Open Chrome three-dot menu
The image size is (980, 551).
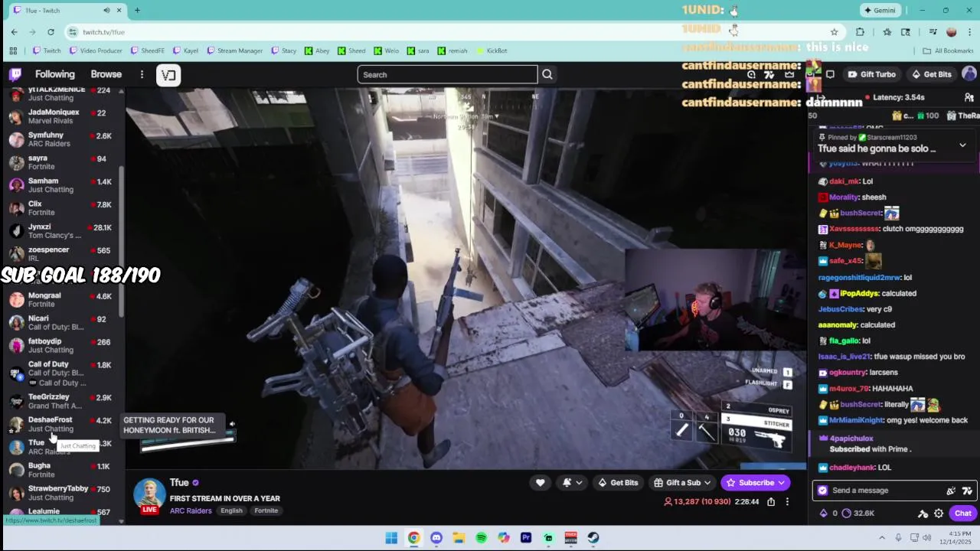click(x=970, y=31)
